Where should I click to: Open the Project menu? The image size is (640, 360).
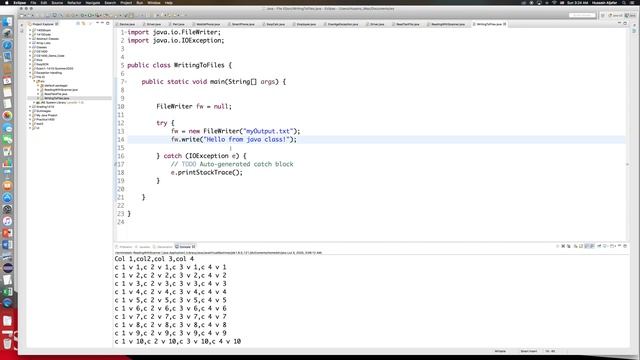click(126, 2)
